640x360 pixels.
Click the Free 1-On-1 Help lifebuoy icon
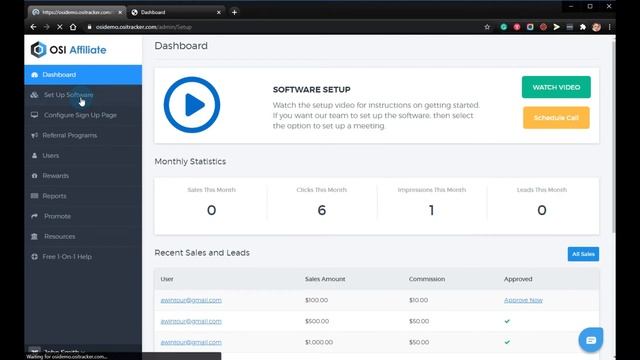(34, 257)
